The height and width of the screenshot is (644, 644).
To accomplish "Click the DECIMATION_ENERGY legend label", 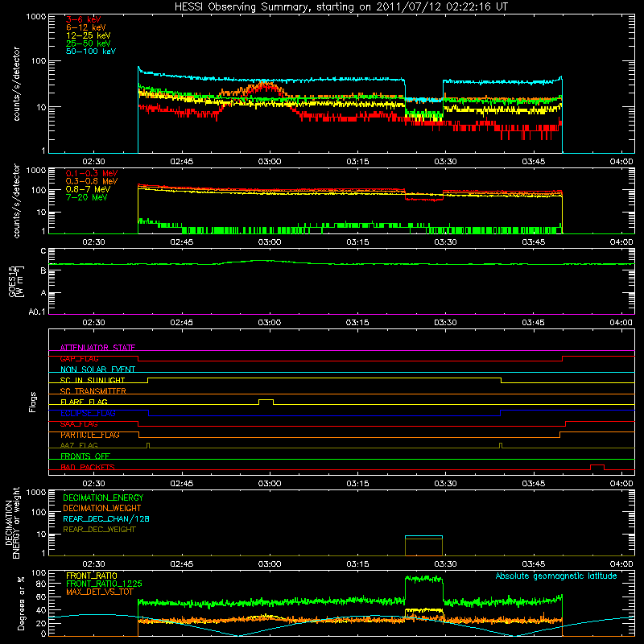I will tap(103, 497).
